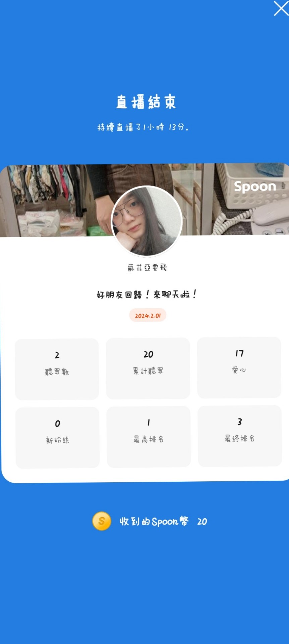The image size is (289, 644).
Task: Tap the username 蘇菲亞要飛
Action: click(x=147, y=267)
